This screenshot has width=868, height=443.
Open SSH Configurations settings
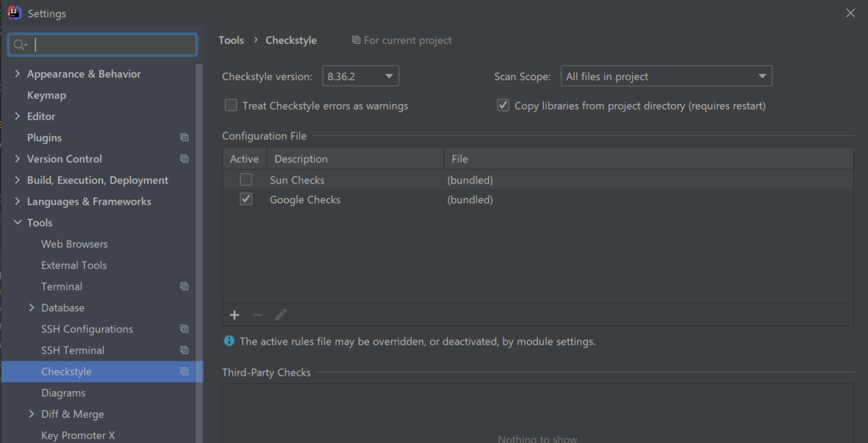point(87,329)
